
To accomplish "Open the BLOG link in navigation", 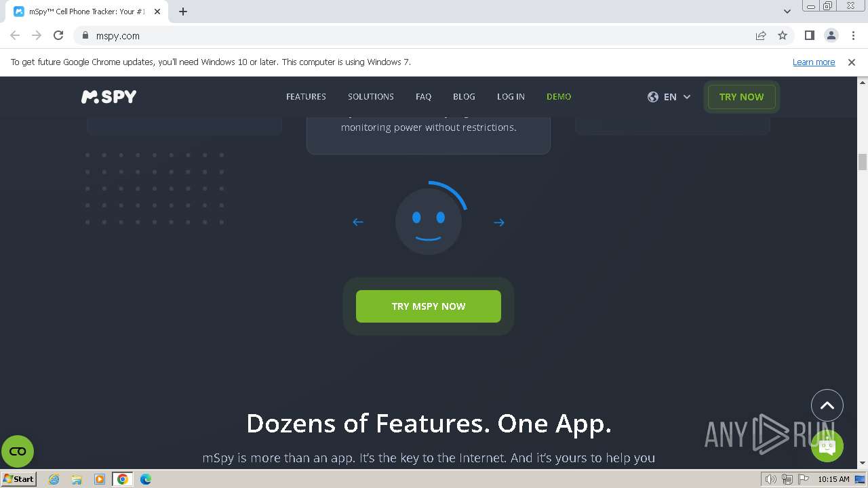I will tap(464, 97).
